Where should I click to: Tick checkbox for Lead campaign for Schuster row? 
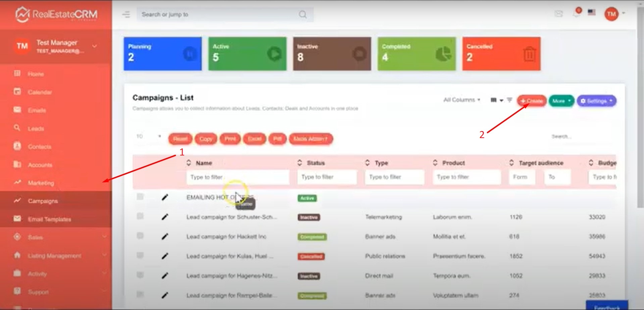pos(140,216)
